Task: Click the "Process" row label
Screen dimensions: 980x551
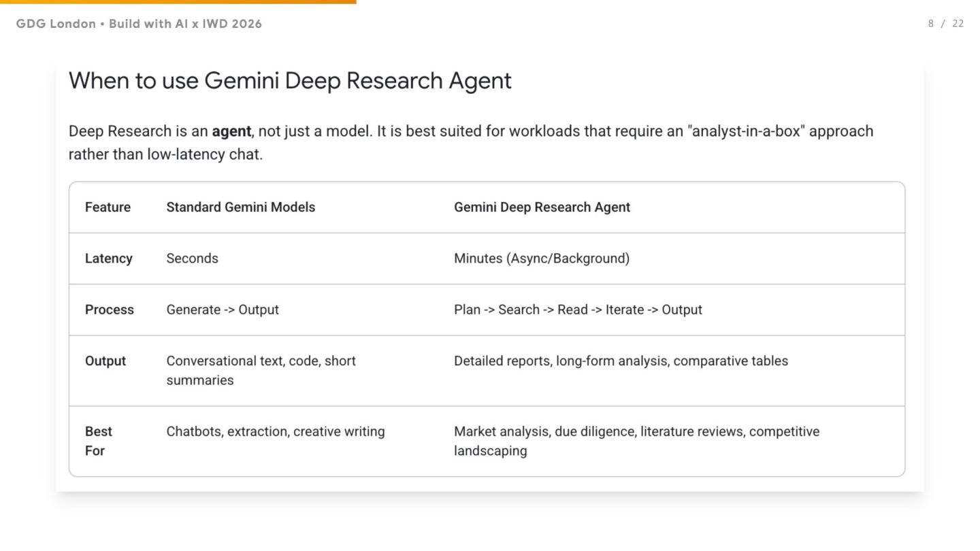Action: (x=109, y=310)
